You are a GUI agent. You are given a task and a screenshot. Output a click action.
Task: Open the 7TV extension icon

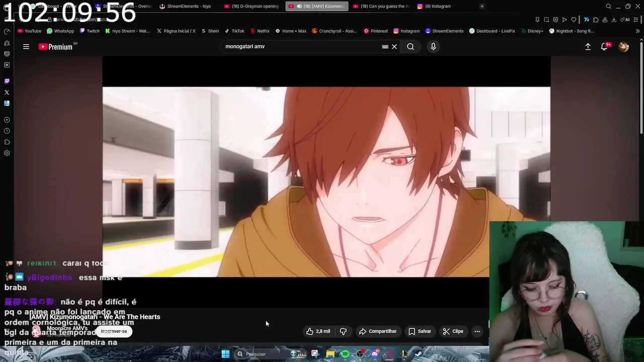point(587,20)
